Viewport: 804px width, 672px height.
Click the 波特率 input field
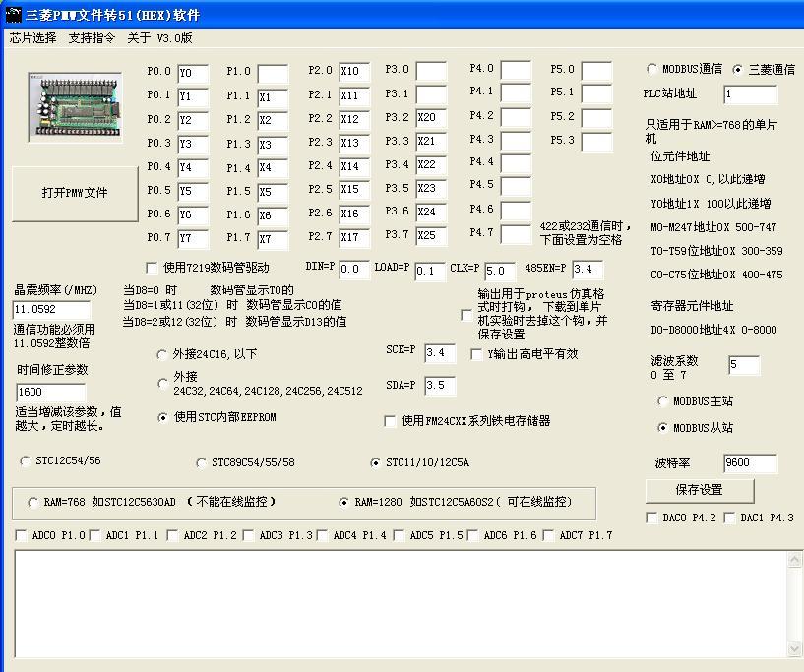click(x=750, y=463)
